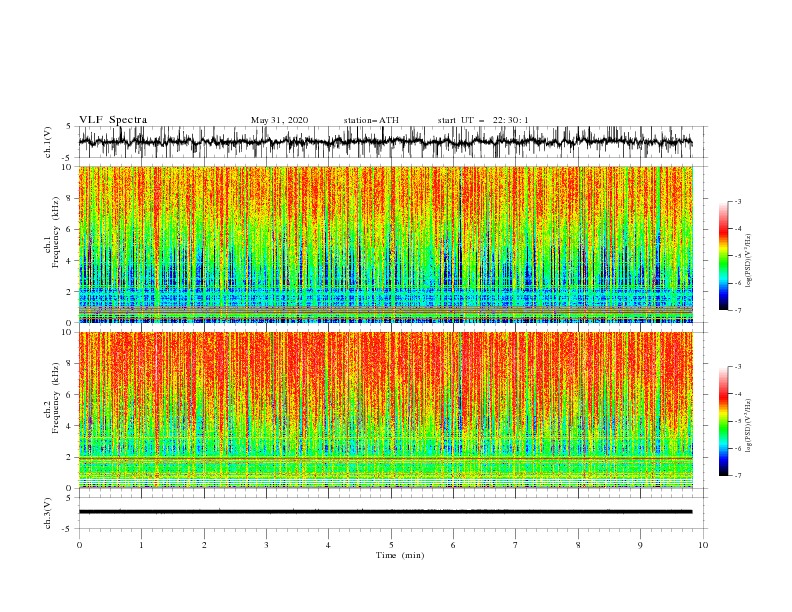Click time axis tick label '1'
Viewport: 792px width, 612px height.
(x=141, y=545)
